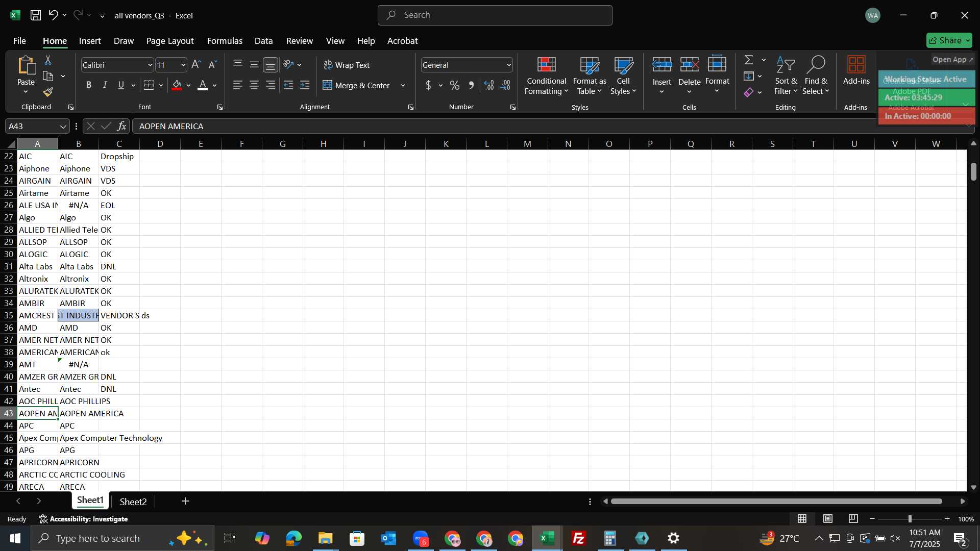980x551 pixels.
Task: Toggle Underline formatting
Action: coord(121,85)
